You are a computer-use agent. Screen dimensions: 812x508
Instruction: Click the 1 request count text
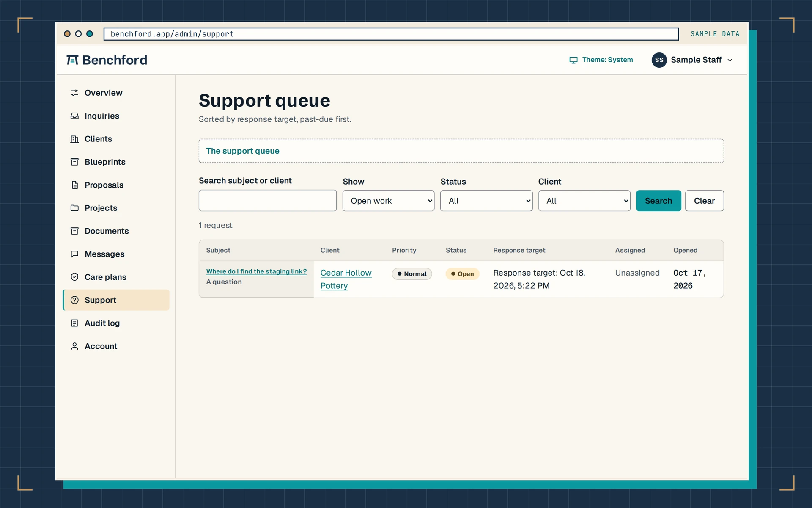tap(215, 225)
